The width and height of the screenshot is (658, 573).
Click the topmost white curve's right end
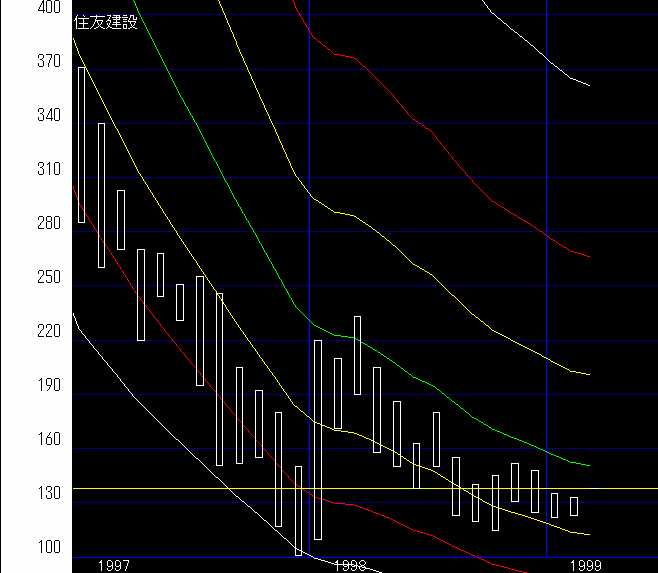[587, 85]
